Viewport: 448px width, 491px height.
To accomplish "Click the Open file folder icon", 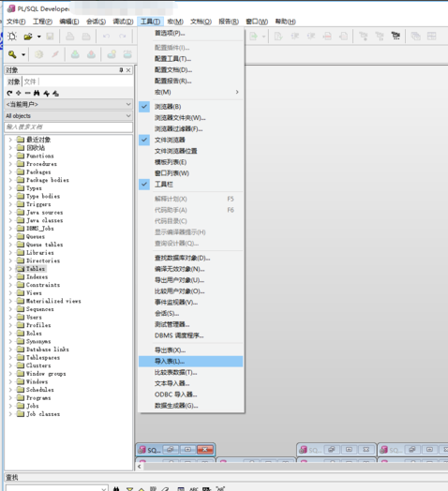I will pyautogui.click(x=28, y=37).
